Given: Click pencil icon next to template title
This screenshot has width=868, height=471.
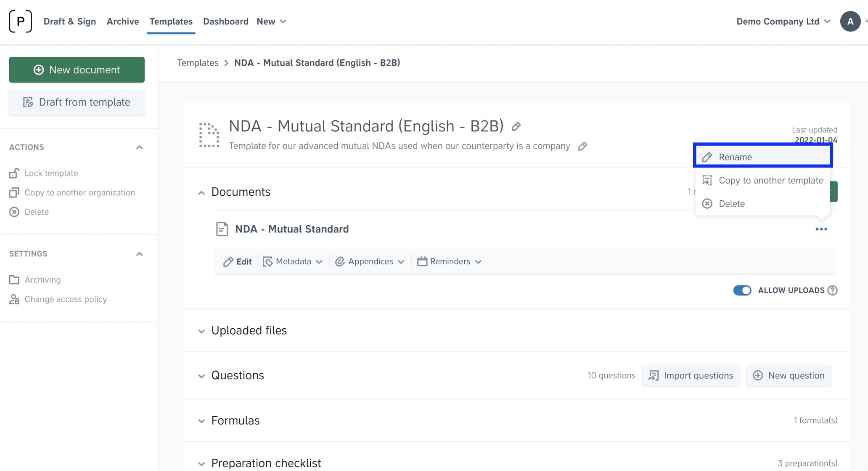Looking at the screenshot, I should coord(516,127).
